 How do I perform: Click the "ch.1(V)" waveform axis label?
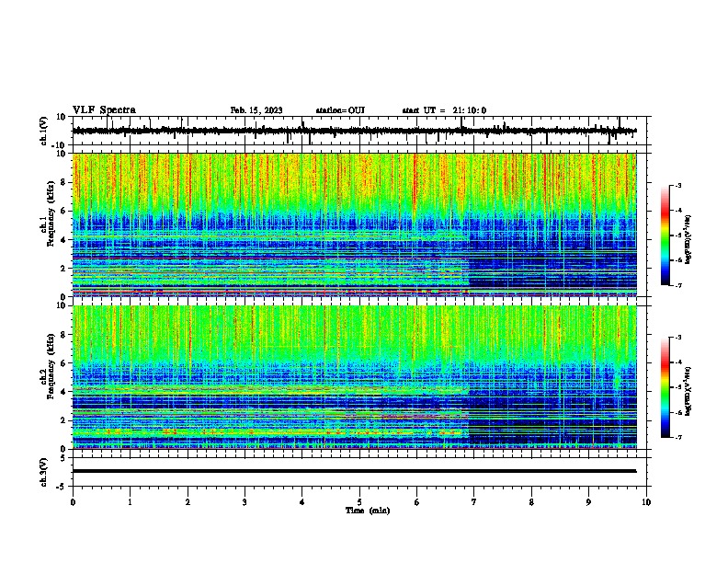(x=44, y=131)
